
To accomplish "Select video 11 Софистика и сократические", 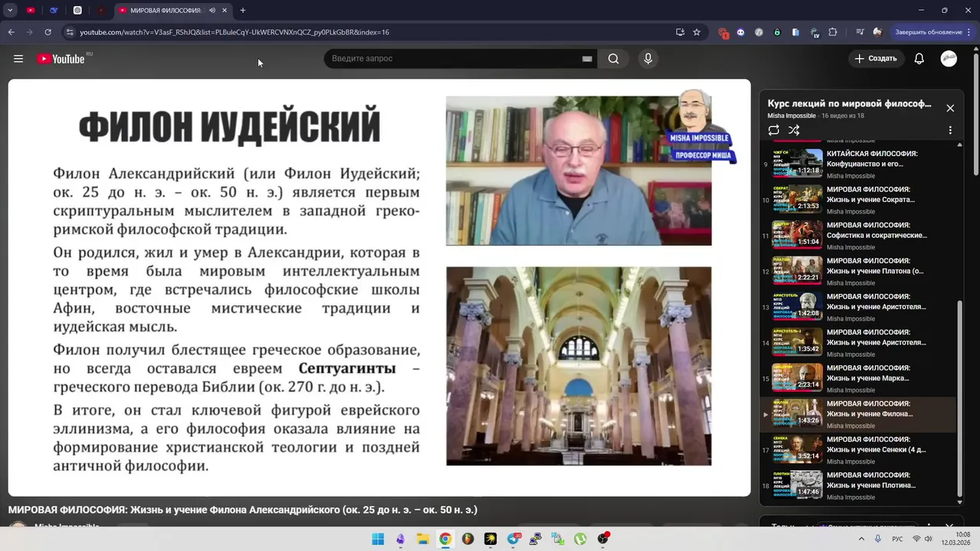I will [857, 236].
